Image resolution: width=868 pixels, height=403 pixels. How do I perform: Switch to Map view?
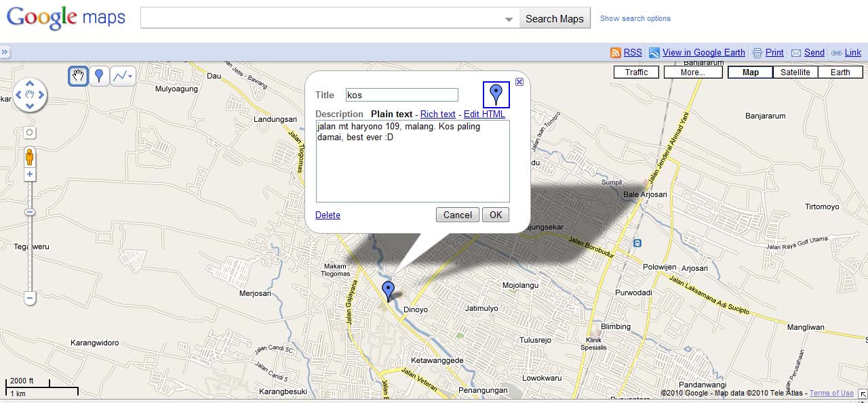pos(750,72)
